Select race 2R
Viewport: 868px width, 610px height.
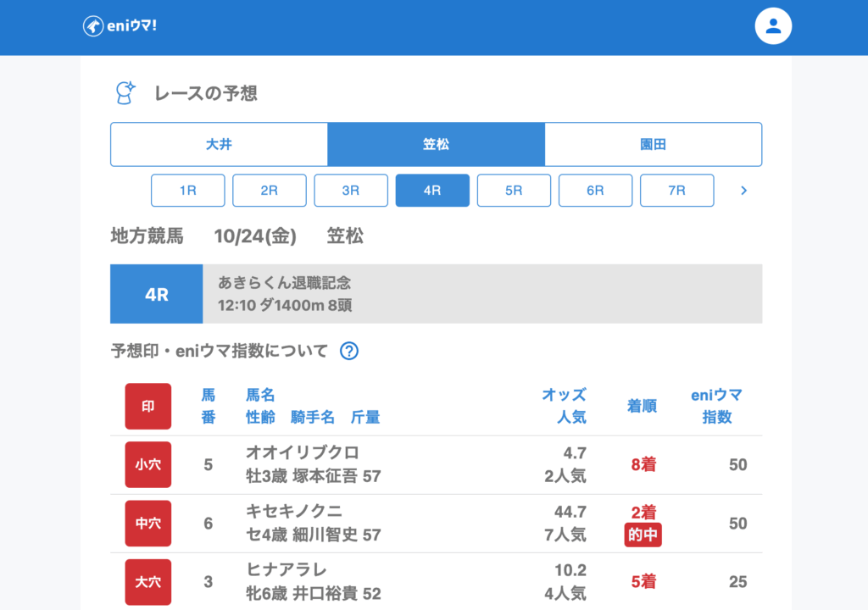[x=269, y=191]
